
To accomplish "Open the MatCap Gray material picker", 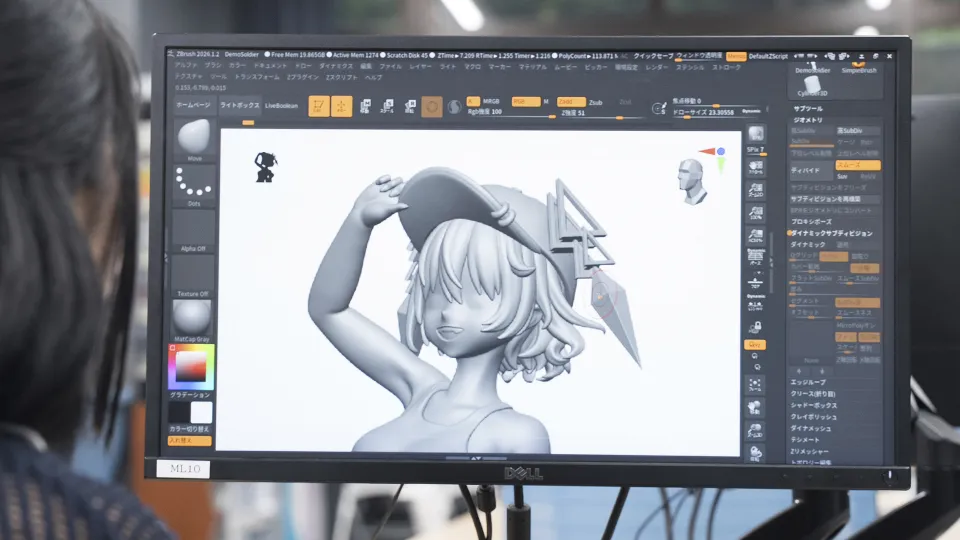I will (x=192, y=321).
